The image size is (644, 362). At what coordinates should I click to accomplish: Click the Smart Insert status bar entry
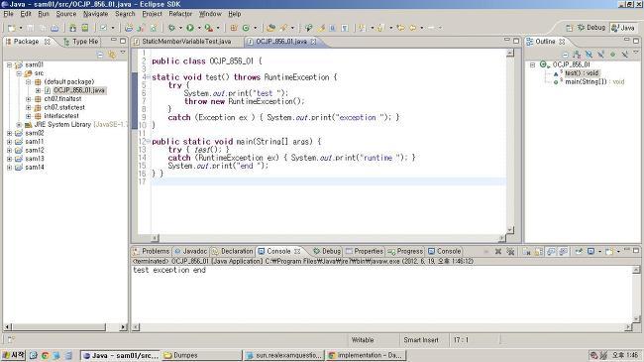[x=421, y=340]
